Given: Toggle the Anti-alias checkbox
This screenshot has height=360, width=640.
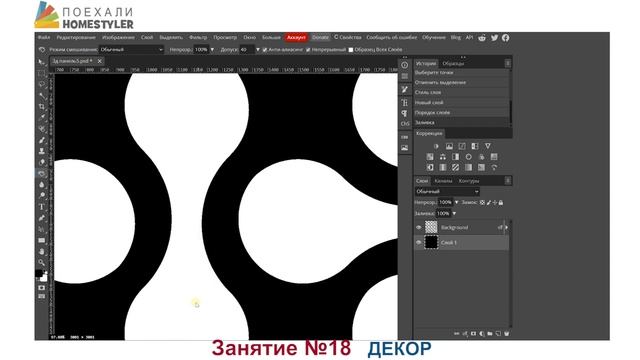Looking at the screenshot, I should (x=265, y=50).
